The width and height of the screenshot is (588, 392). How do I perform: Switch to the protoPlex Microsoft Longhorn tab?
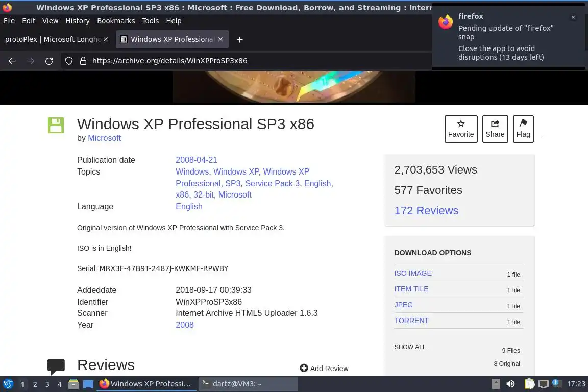[53, 39]
